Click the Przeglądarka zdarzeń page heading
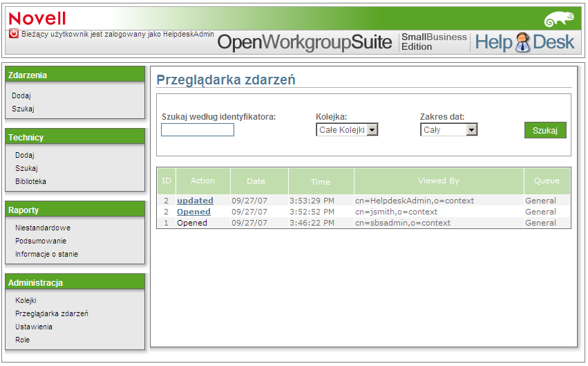The width and height of the screenshot is (588, 366). click(226, 80)
